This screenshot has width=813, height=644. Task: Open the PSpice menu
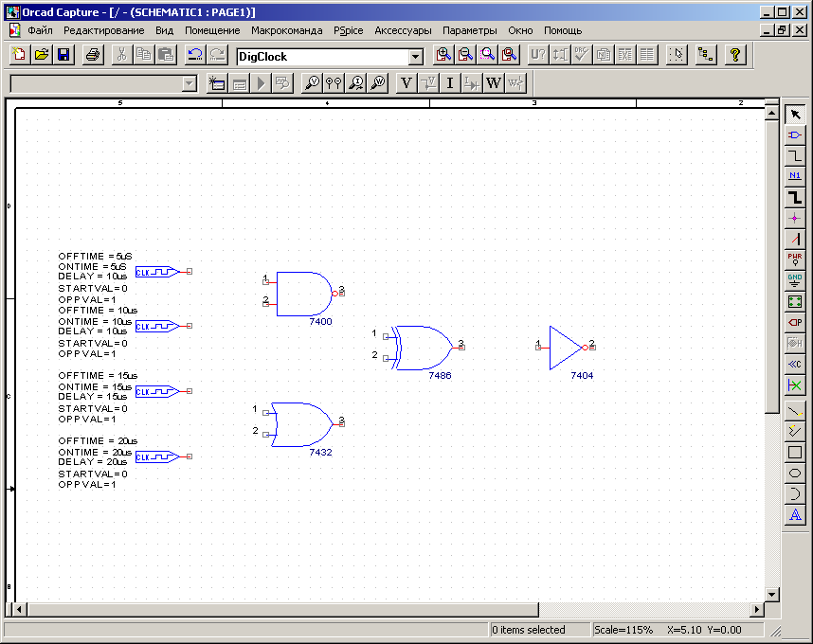(x=349, y=30)
